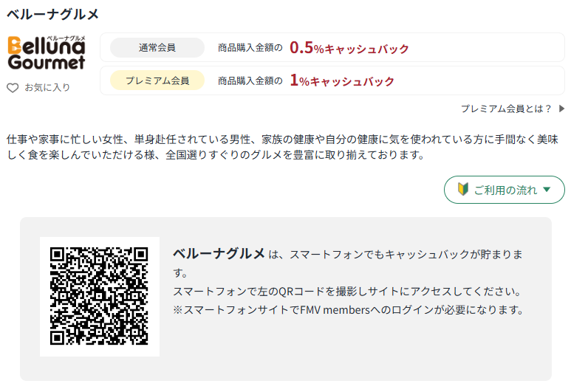The width and height of the screenshot is (571, 392).
Task: Click the QR code image
Action: point(99,296)
